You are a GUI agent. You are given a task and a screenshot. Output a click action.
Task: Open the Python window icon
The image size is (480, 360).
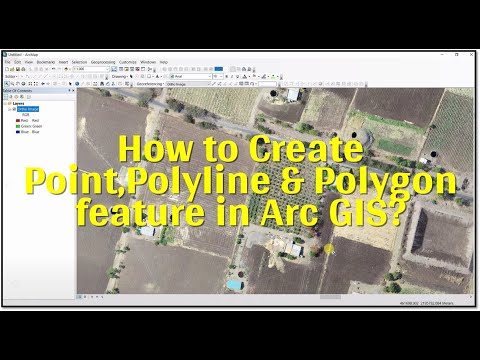[143, 69]
